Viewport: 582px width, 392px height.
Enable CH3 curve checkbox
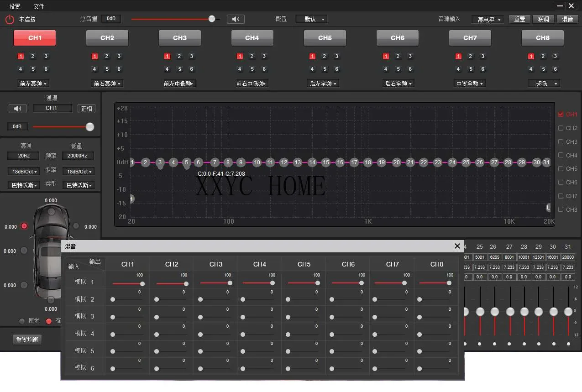(561, 142)
